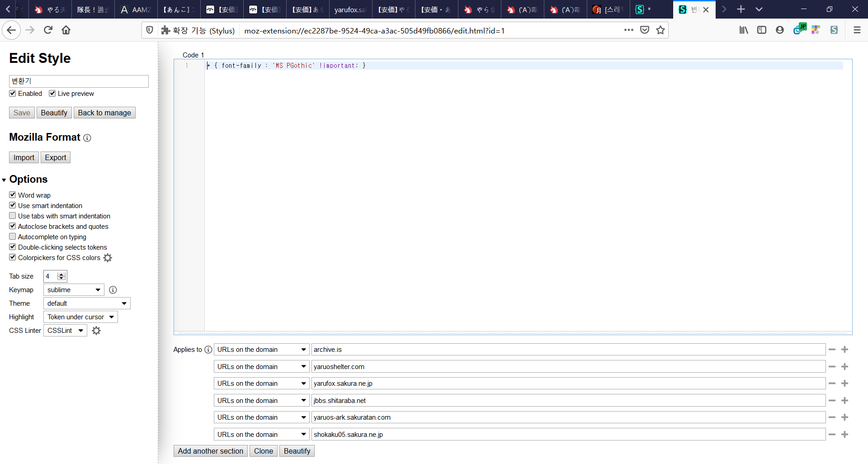Open colorpicker settings gear icon

[x=108, y=258]
